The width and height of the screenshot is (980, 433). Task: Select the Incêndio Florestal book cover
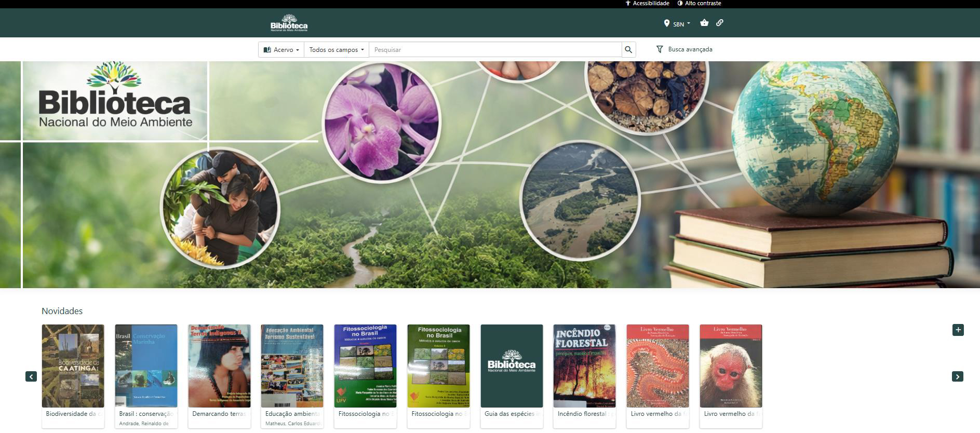pyautogui.click(x=584, y=366)
